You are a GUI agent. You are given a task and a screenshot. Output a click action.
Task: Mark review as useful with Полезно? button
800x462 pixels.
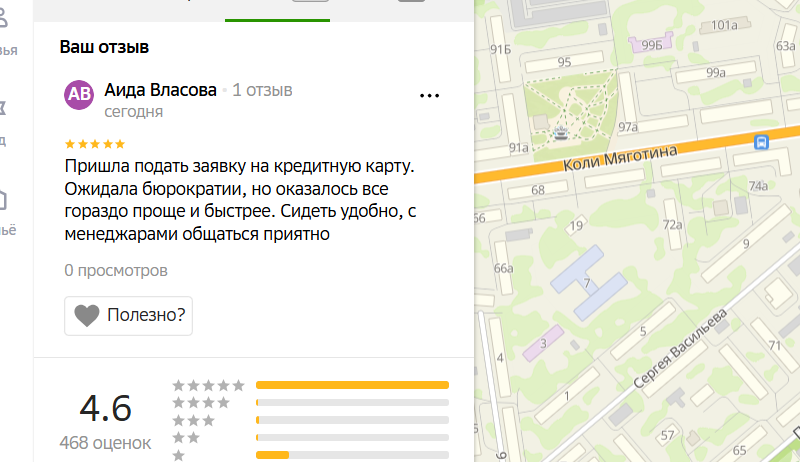click(129, 316)
